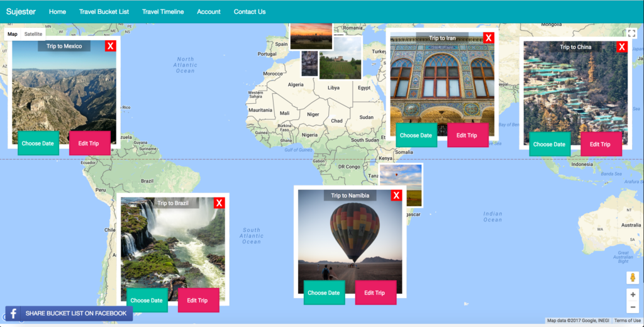Close the Trip to China card
Screen dimensions: 644x327
coord(622,47)
